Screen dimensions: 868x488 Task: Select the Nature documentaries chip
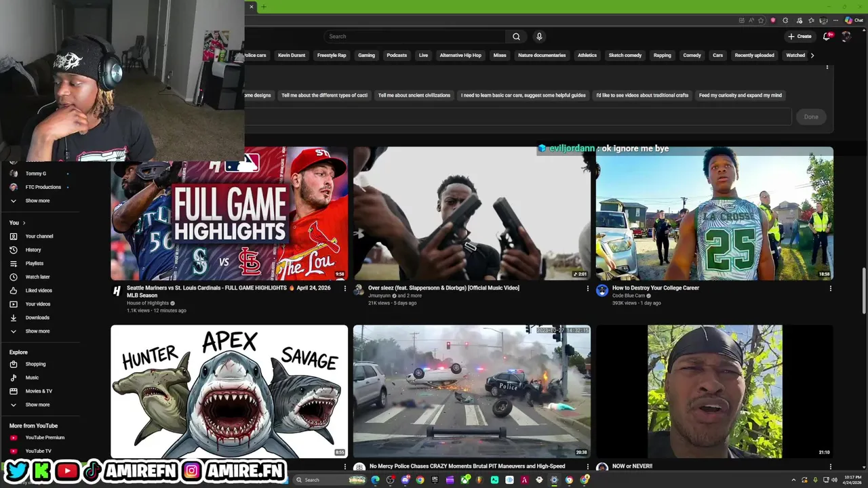pyautogui.click(x=542, y=56)
